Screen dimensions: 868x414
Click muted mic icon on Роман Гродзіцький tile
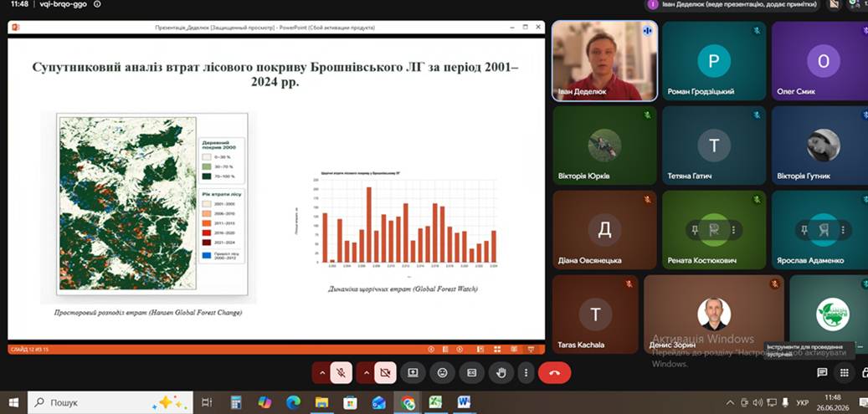click(757, 31)
